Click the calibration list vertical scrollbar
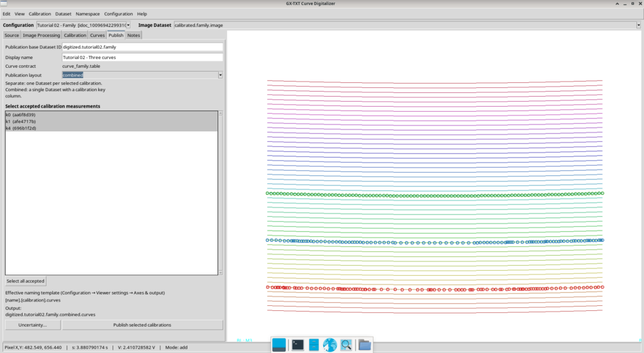This screenshot has width=644, height=353. (221, 193)
